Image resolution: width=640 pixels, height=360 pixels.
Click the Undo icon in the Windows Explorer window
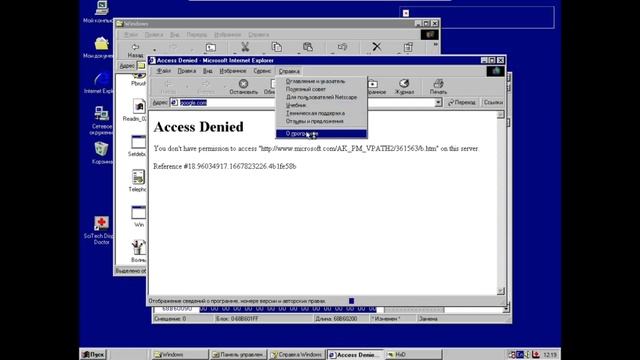tap(342, 47)
